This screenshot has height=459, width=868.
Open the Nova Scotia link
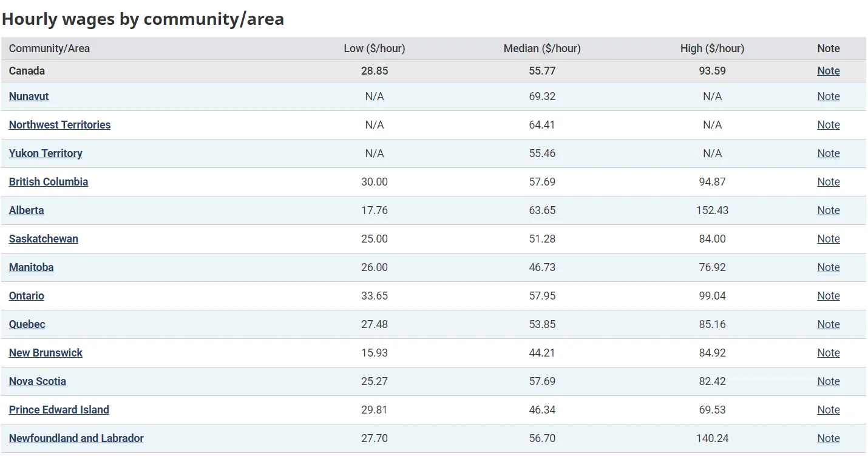[x=38, y=381]
